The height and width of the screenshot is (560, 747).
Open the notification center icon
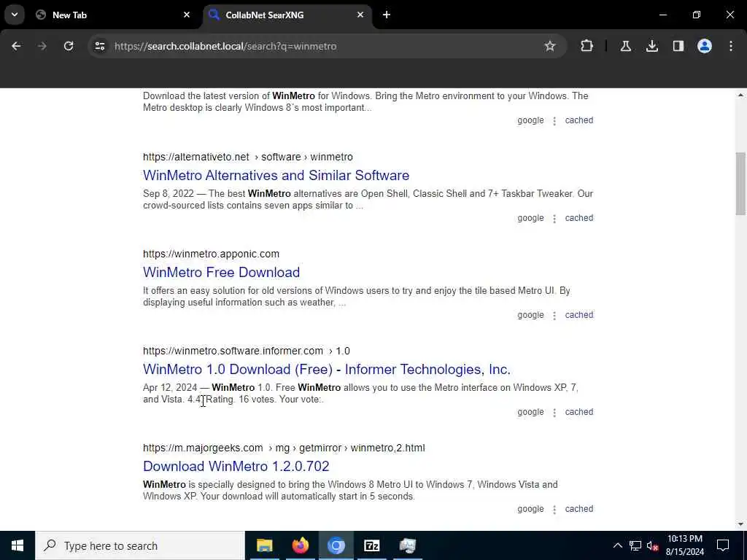click(x=723, y=545)
